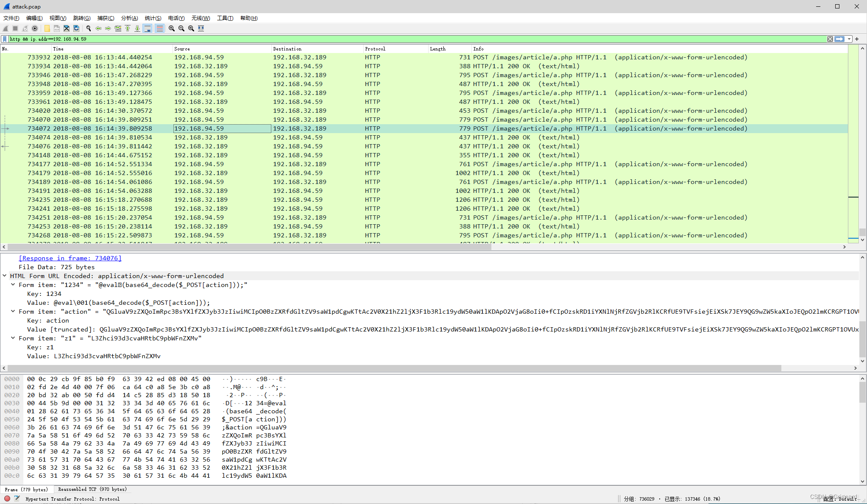867x504 pixels.
Task: Collapse Form item "z1" node
Action: click(13, 338)
